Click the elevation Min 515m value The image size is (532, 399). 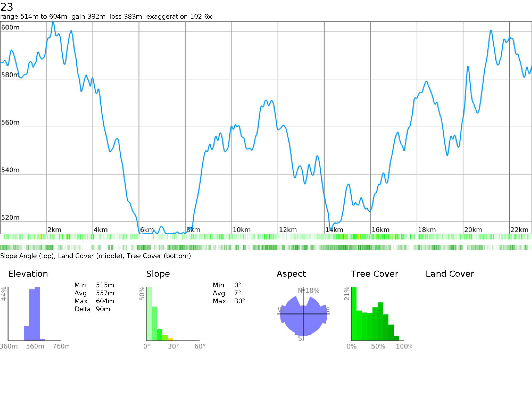105,285
